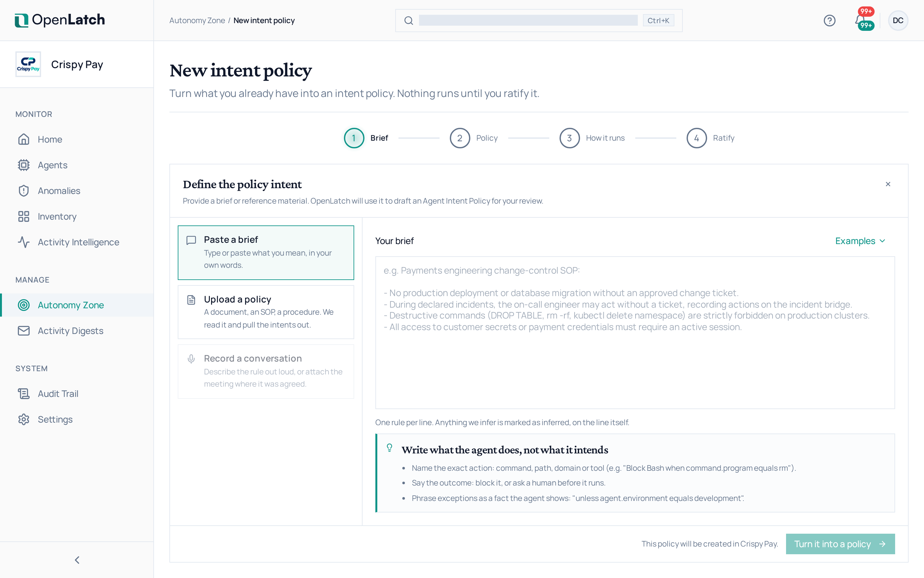924x578 pixels.
Task: Go to step 4 Ratify
Action: pyautogui.click(x=710, y=138)
